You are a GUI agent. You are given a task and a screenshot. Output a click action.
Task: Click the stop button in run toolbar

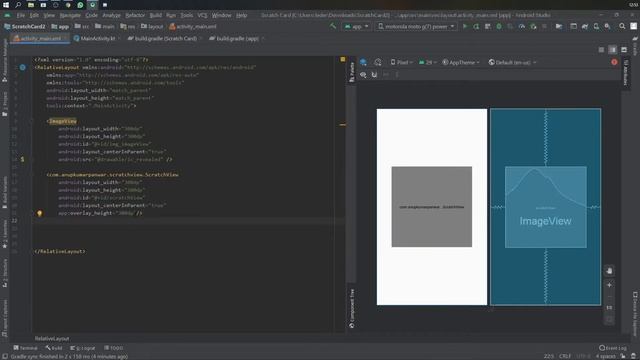click(x=544, y=26)
